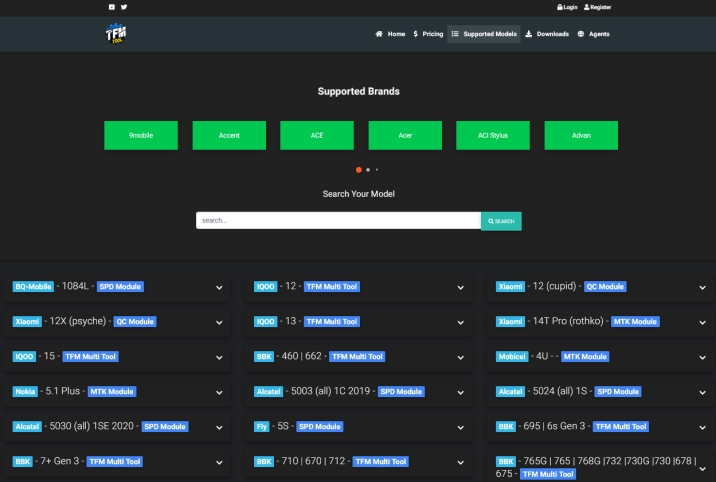The image size is (716, 482).
Task: Select the ACE brand button
Action: click(317, 135)
